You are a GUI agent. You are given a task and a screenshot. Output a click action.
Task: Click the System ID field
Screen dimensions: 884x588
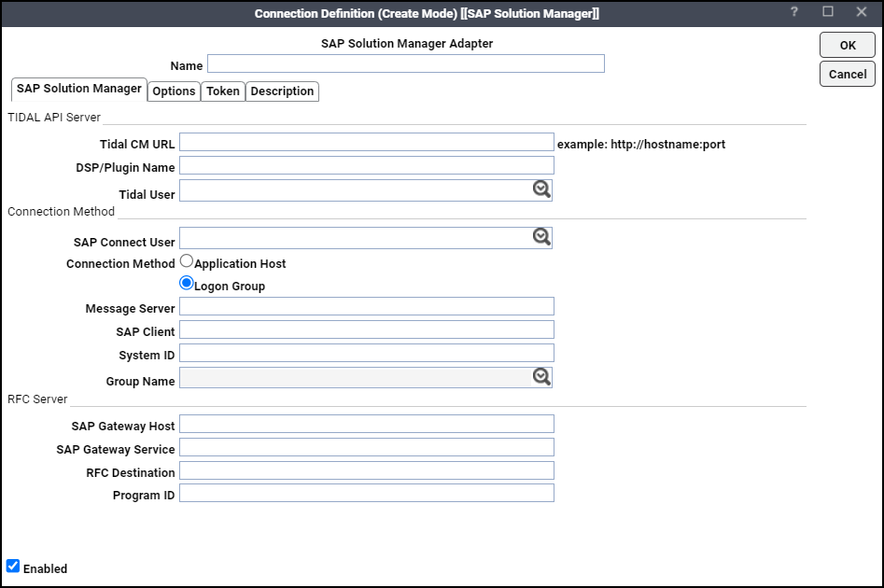[x=367, y=353]
